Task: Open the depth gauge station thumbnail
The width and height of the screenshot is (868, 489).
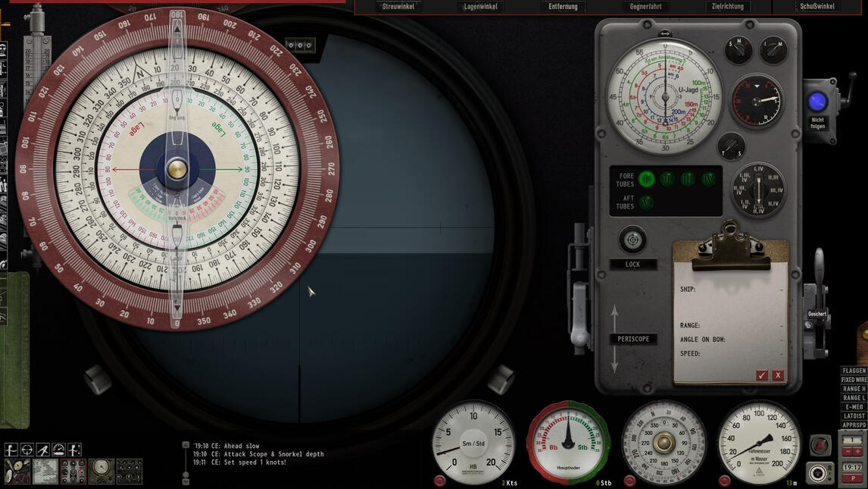Action: coord(101,472)
